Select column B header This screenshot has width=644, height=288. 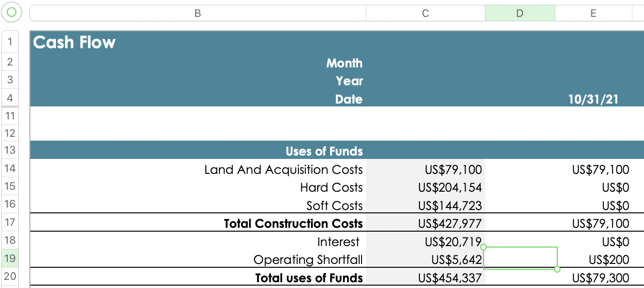tap(198, 13)
